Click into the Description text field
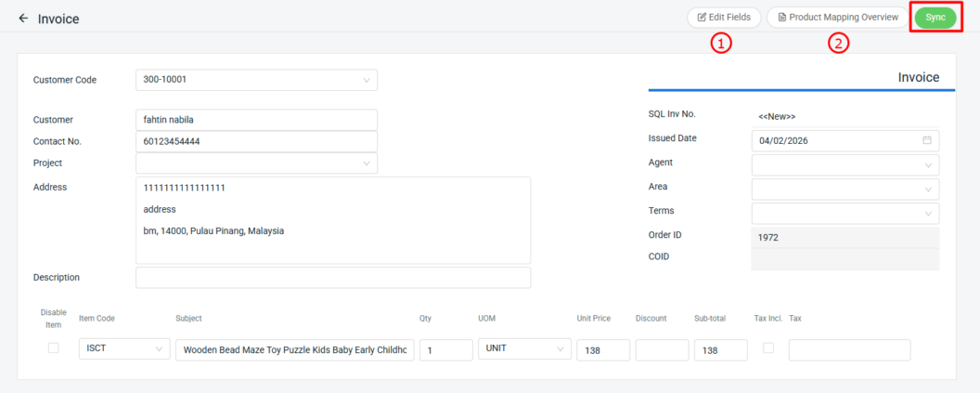This screenshot has height=393, width=980. click(332, 278)
